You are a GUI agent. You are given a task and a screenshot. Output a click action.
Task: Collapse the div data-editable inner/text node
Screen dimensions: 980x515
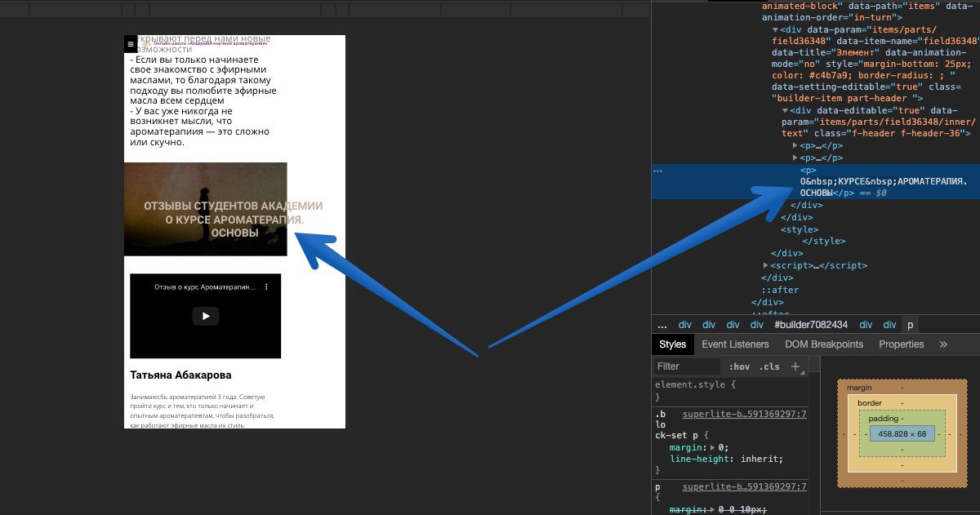point(785,111)
